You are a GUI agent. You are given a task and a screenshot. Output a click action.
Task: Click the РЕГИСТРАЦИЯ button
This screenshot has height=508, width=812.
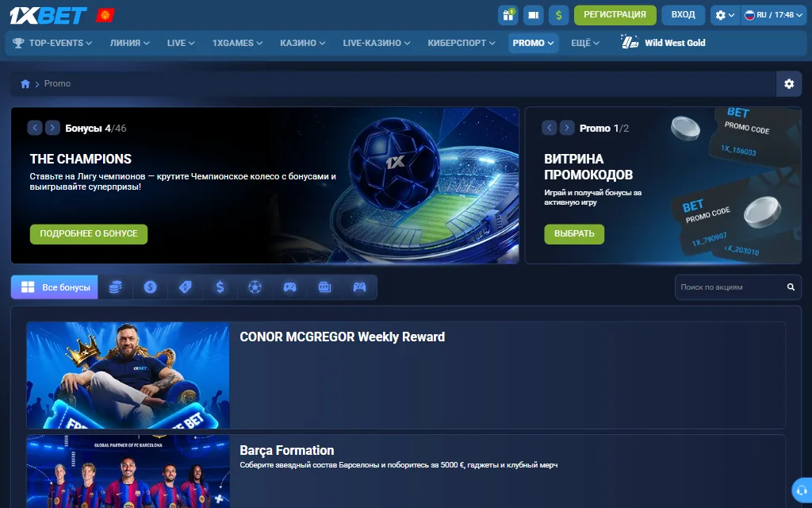tap(615, 15)
